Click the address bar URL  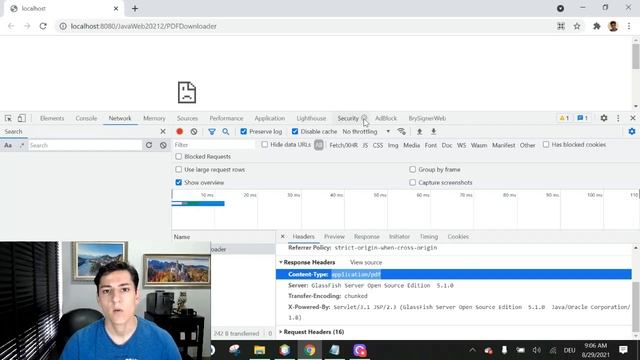(144, 26)
